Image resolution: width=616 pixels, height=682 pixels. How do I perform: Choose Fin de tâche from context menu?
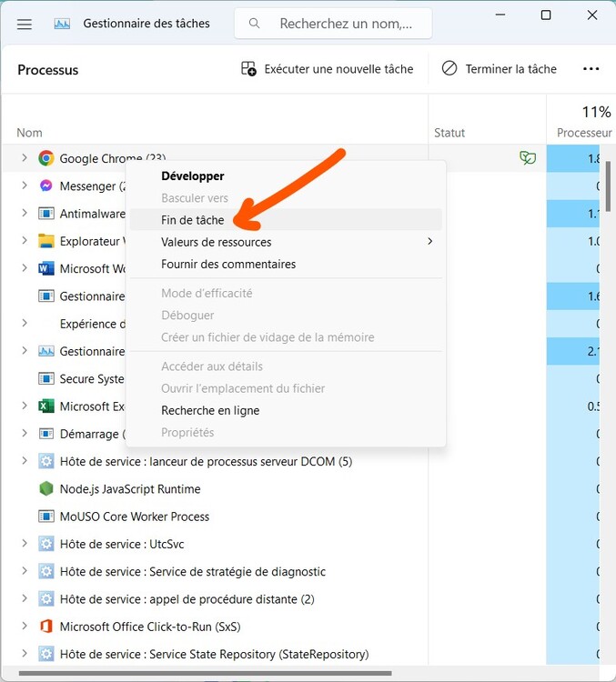click(x=286, y=220)
